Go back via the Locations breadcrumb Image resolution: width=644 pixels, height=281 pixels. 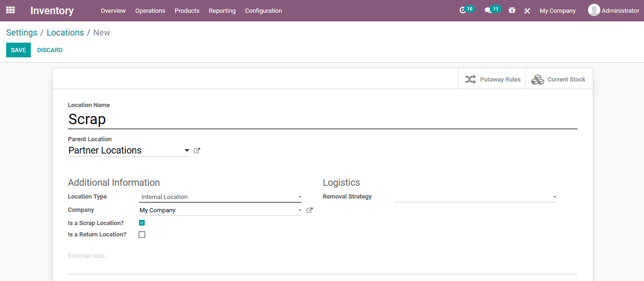coord(65,32)
